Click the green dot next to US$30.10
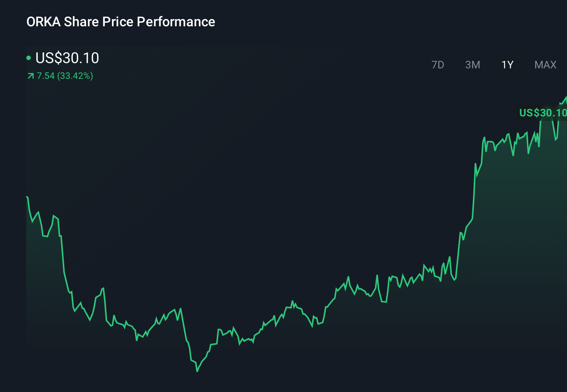The width and height of the screenshot is (567, 392). (29, 58)
